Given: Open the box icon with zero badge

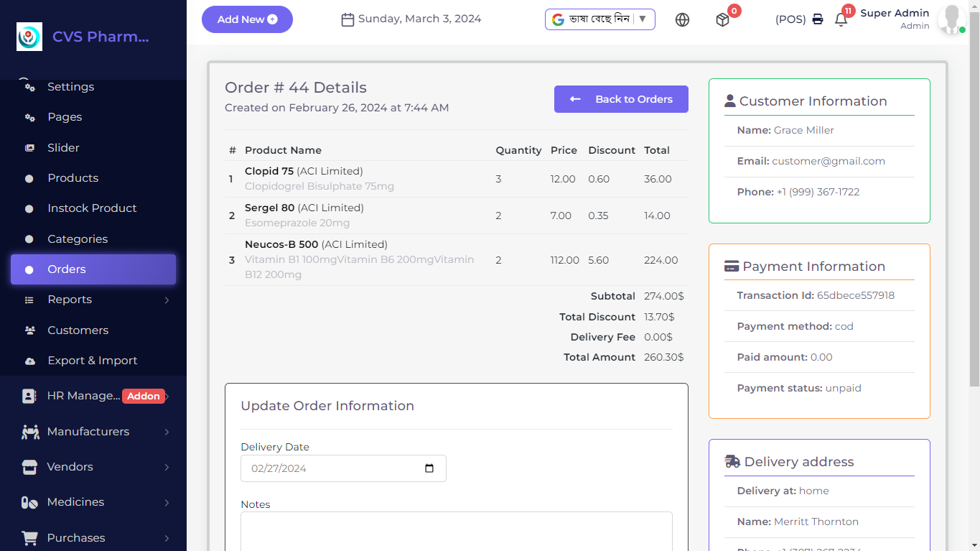Looking at the screenshot, I should tap(722, 20).
